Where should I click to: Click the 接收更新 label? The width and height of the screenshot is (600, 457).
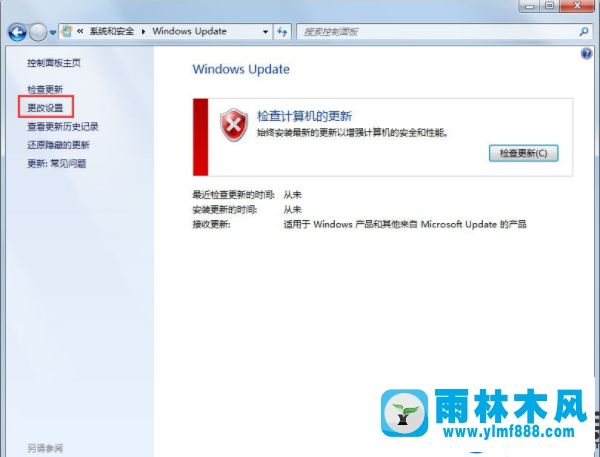(x=212, y=224)
